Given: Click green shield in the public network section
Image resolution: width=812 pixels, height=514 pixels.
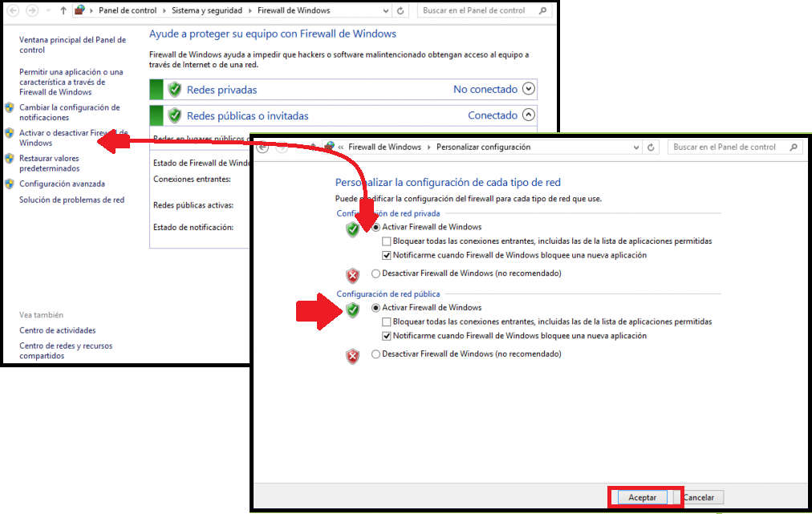Looking at the screenshot, I should point(353,310).
